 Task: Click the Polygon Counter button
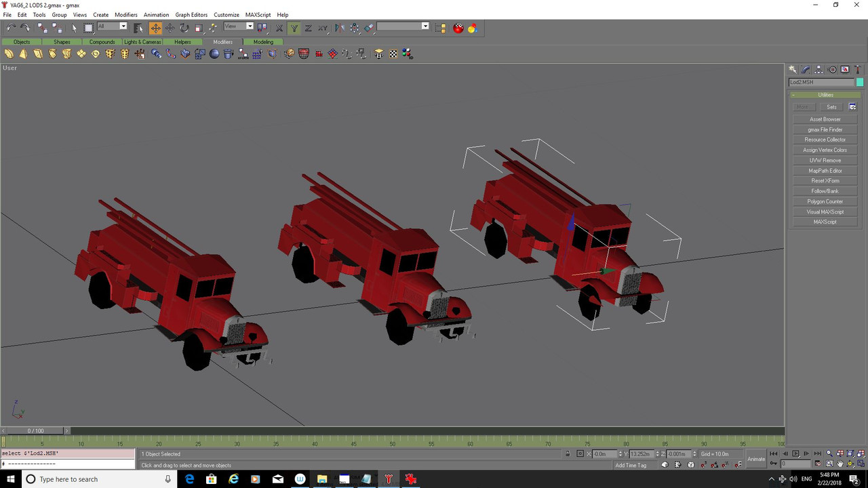pos(825,201)
